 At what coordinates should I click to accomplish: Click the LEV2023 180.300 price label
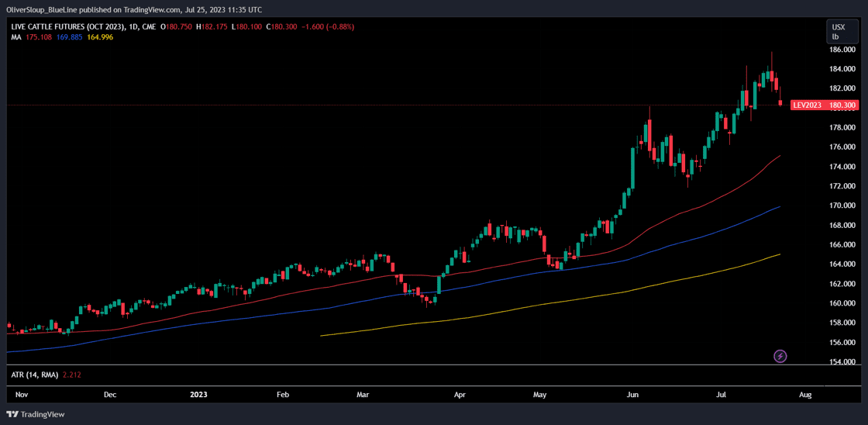pyautogui.click(x=825, y=105)
